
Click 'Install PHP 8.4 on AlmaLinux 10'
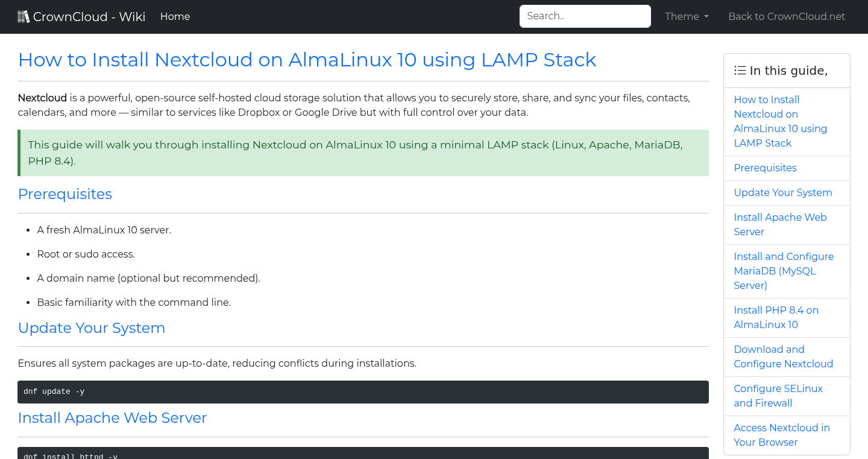776,317
